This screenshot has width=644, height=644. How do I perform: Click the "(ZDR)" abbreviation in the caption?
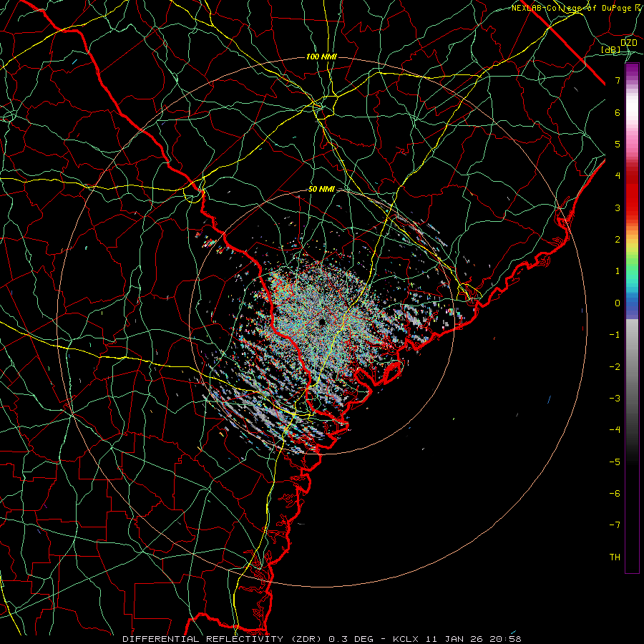click(307, 639)
